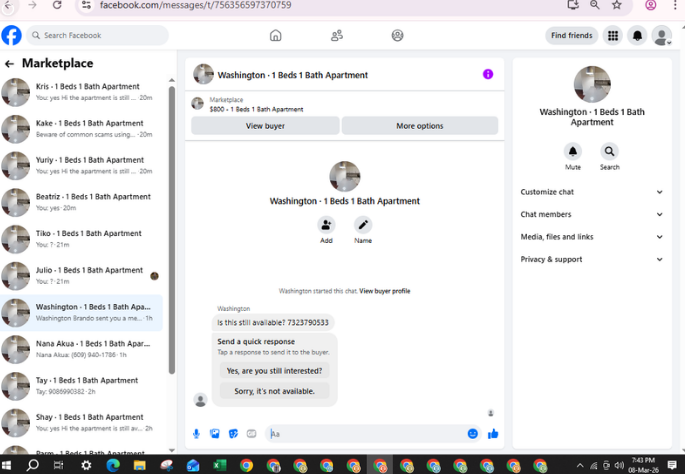Click the purple conversation info icon
The height and width of the screenshot is (474, 685).
point(488,74)
